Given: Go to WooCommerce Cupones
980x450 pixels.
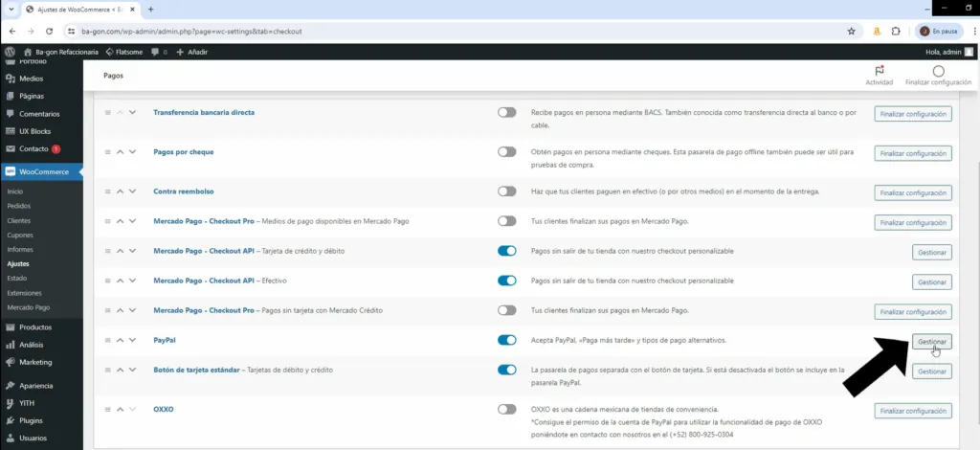Looking at the screenshot, I should pos(20,235).
